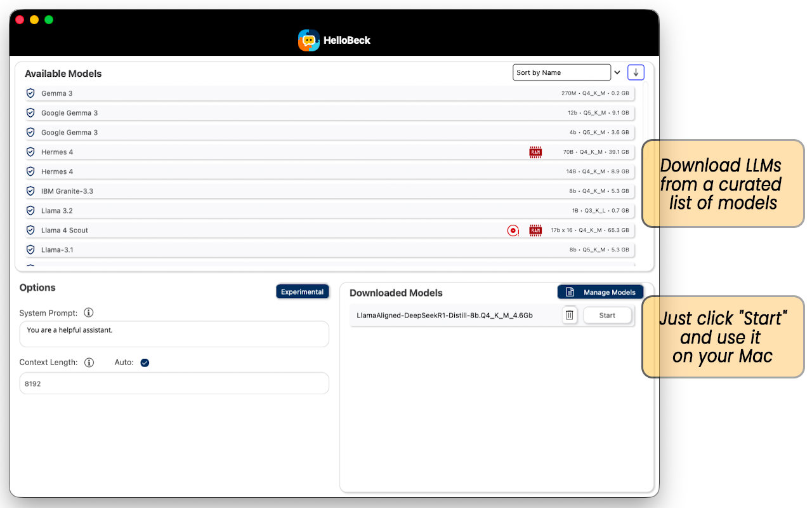Click the HelloBeck logo in the title bar
The height and width of the screenshot is (508, 812).
click(308, 39)
